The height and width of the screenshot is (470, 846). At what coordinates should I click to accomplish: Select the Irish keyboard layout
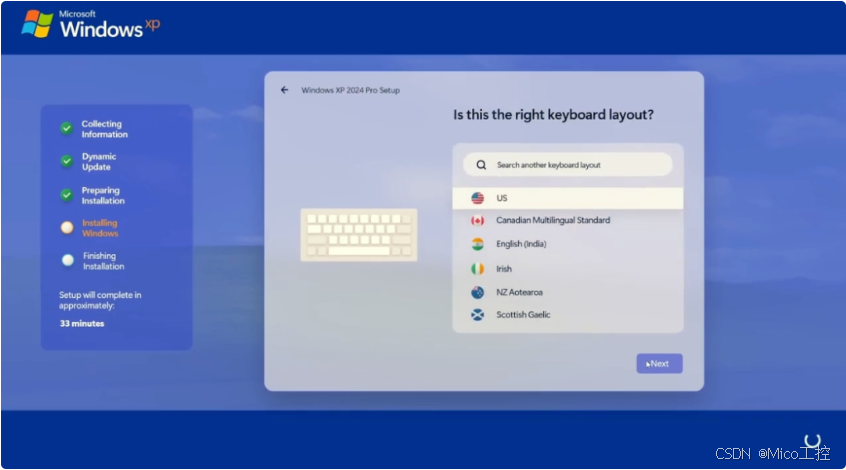[x=568, y=269]
